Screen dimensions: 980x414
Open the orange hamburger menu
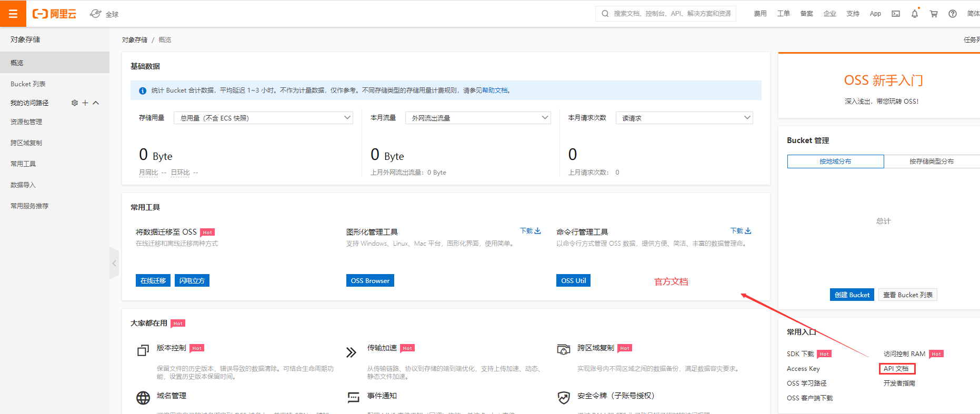click(x=13, y=14)
